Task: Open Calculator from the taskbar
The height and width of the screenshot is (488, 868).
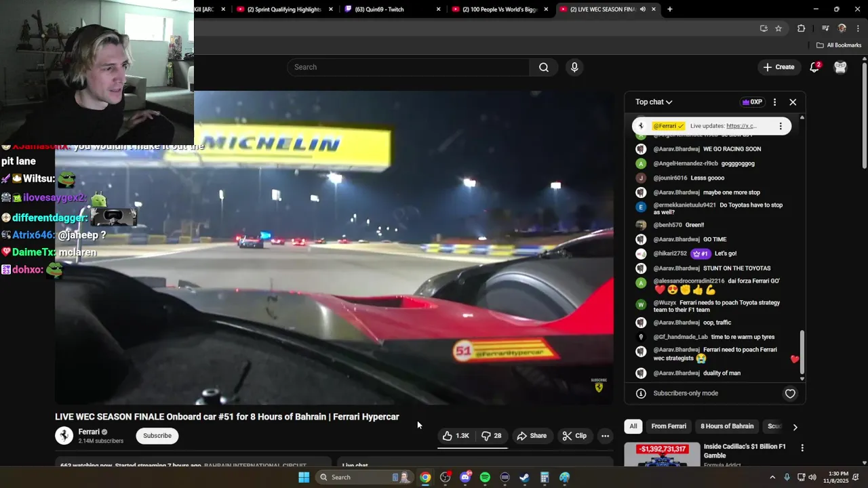Action: [545, 477]
